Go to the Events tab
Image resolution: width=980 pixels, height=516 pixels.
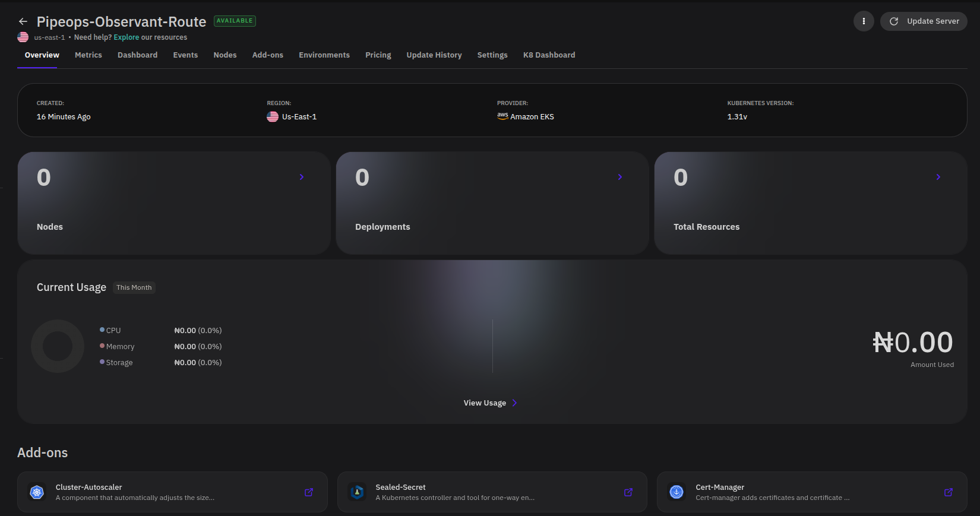pos(185,55)
